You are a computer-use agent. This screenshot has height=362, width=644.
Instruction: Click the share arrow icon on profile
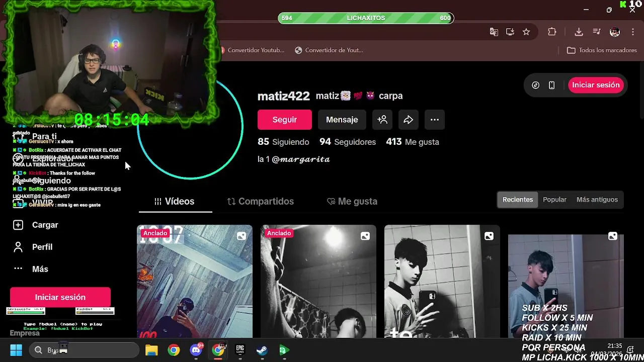pos(409,120)
